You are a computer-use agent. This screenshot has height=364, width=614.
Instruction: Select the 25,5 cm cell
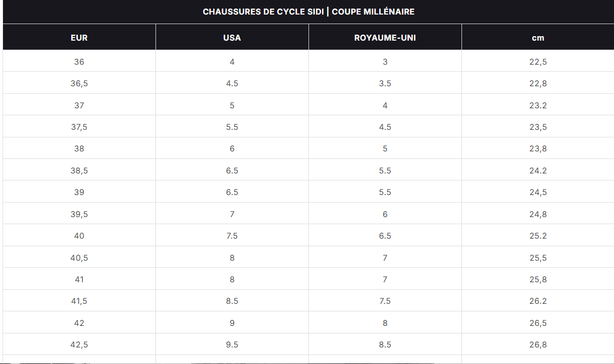click(x=538, y=258)
